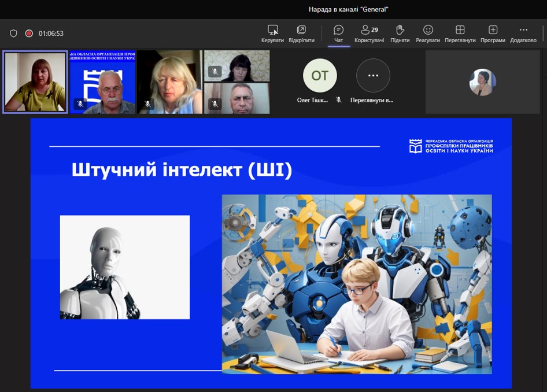This screenshot has height=392, width=547.
Task: Click the white robot image on the slide
Action: coord(125,267)
